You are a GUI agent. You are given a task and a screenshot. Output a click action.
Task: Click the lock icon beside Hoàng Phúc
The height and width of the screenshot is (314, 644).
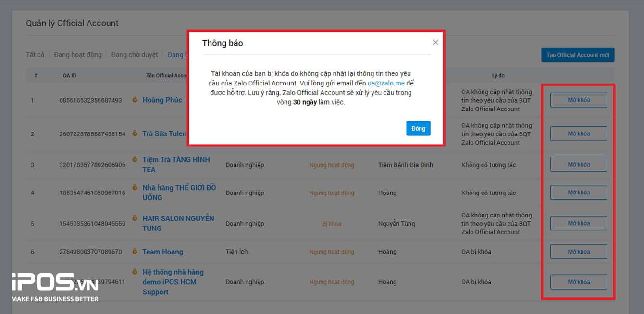(135, 100)
